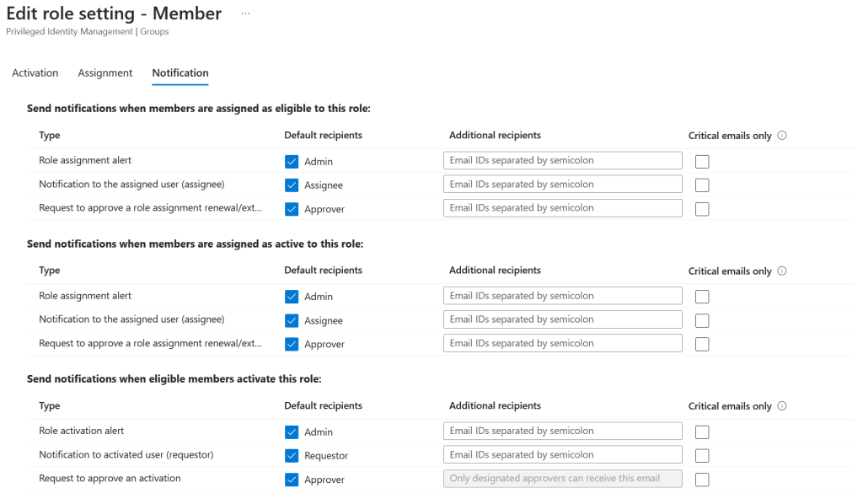Uncheck Admin for role activation alert

coord(292,432)
